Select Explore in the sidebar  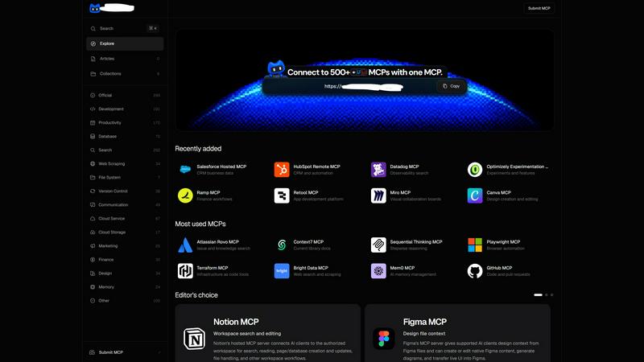(x=125, y=43)
